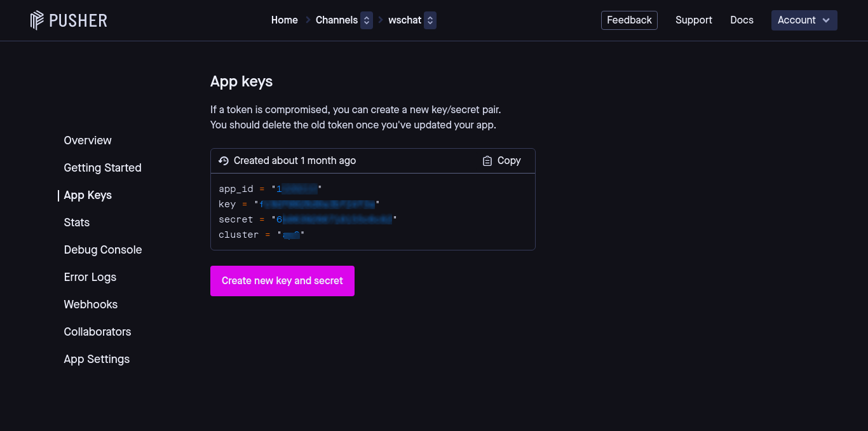Copy the app keys

click(502, 161)
